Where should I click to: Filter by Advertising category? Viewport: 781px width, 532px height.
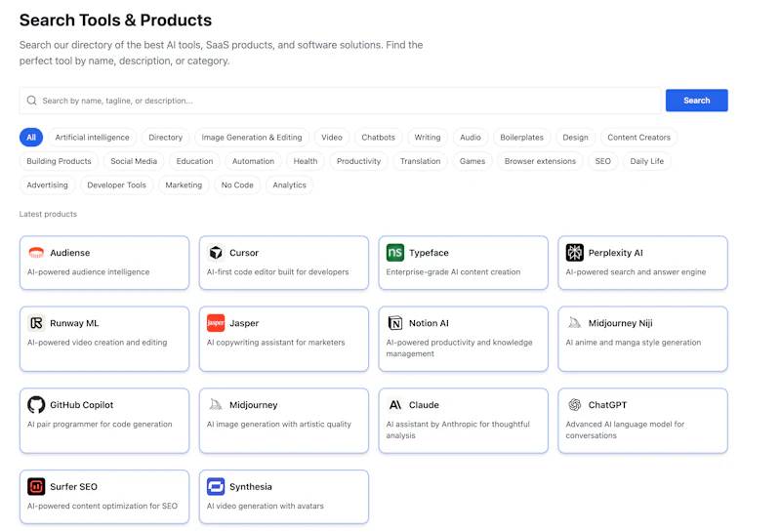pyautogui.click(x=47, y=185)
